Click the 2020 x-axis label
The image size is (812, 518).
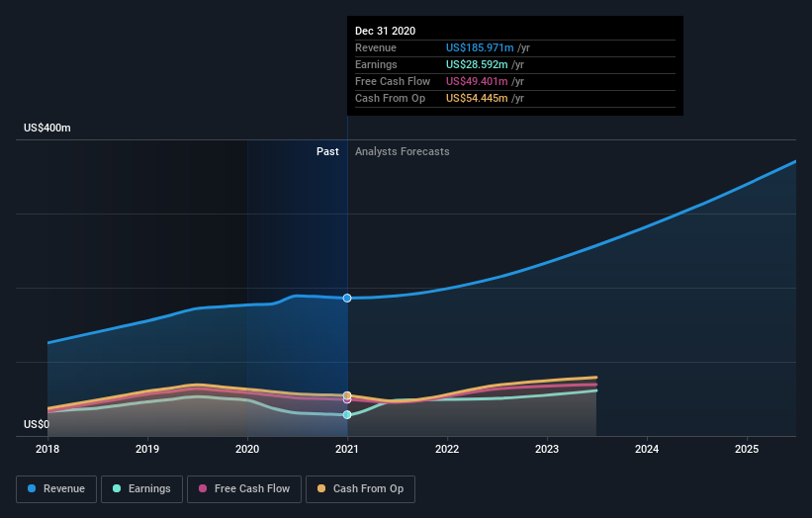247,449
